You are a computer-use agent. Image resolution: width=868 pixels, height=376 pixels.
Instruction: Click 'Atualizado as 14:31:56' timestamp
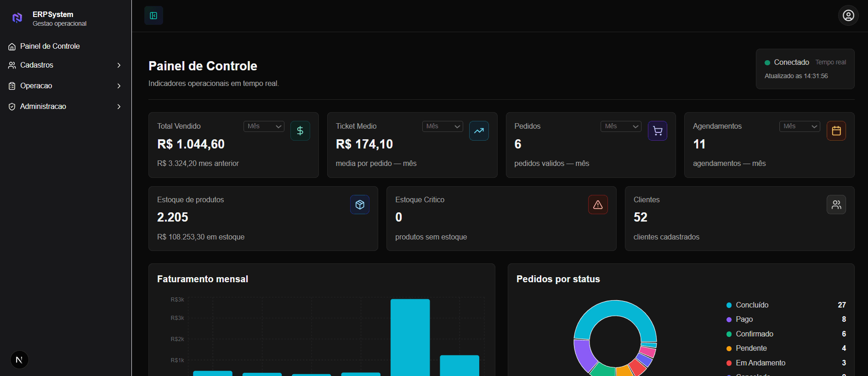[x=796, y=76]
